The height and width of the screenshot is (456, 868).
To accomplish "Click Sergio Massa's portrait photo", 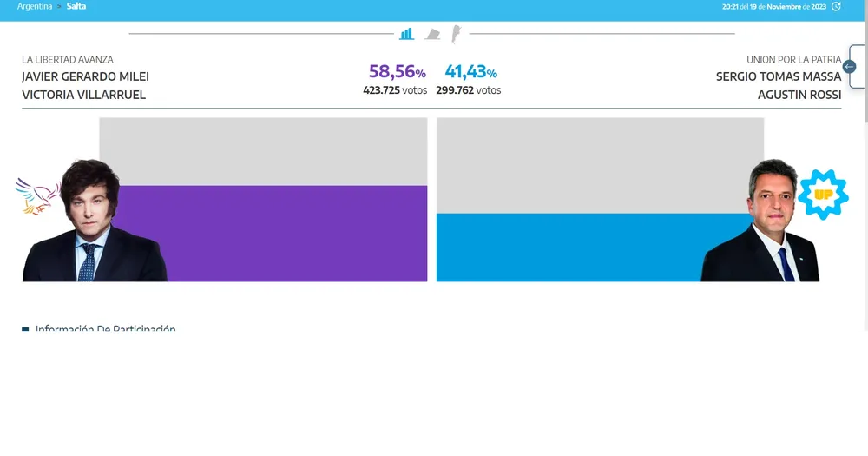I will tap(760, 226).
